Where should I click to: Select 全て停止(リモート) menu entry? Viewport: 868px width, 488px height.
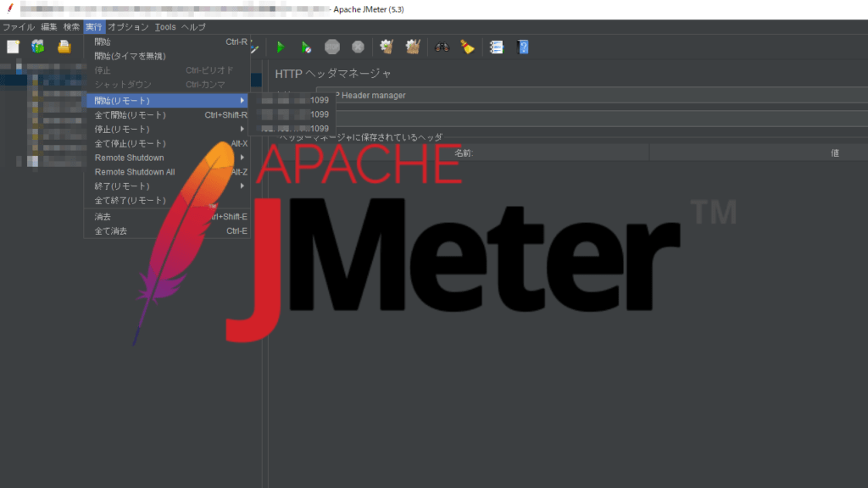pos(167,143)
